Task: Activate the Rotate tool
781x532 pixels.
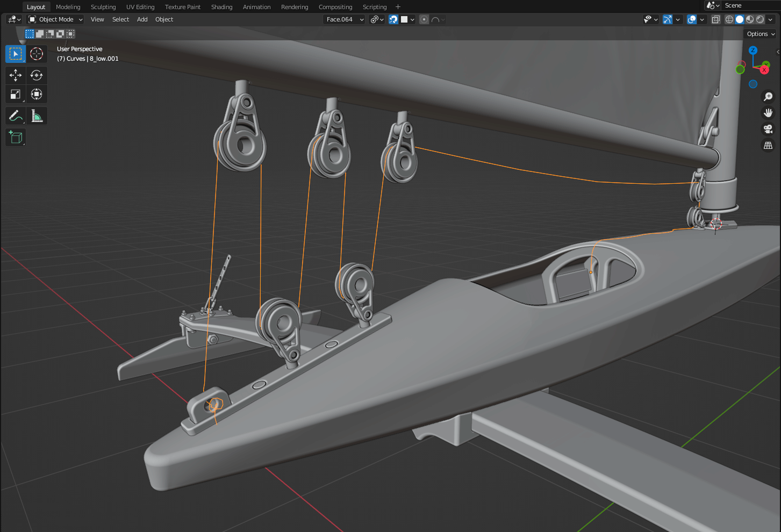Action: pos(37,75)
